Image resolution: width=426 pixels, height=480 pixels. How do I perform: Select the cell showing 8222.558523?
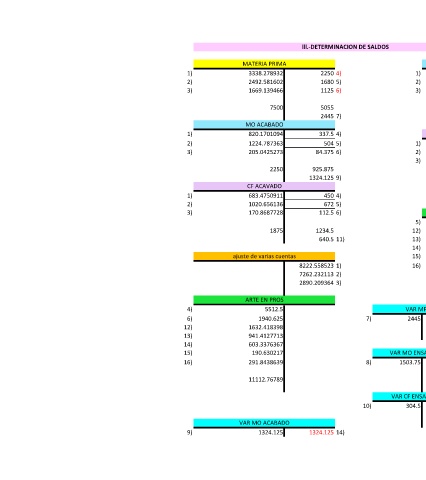(316, 265)
